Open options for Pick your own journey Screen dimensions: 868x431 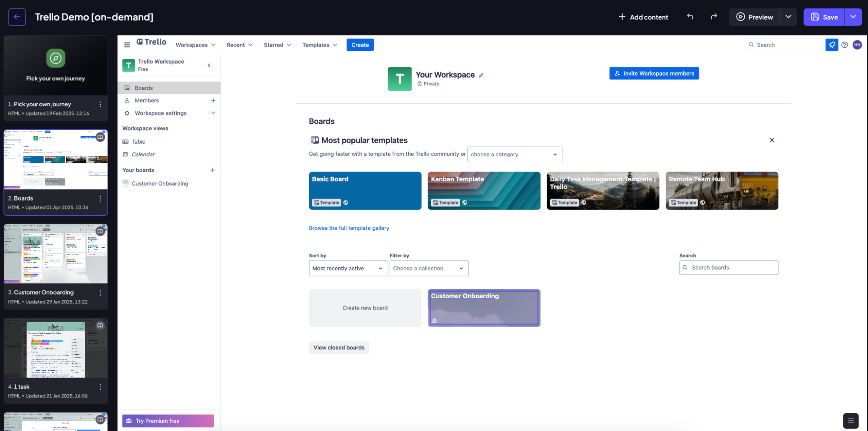(100, 104)
